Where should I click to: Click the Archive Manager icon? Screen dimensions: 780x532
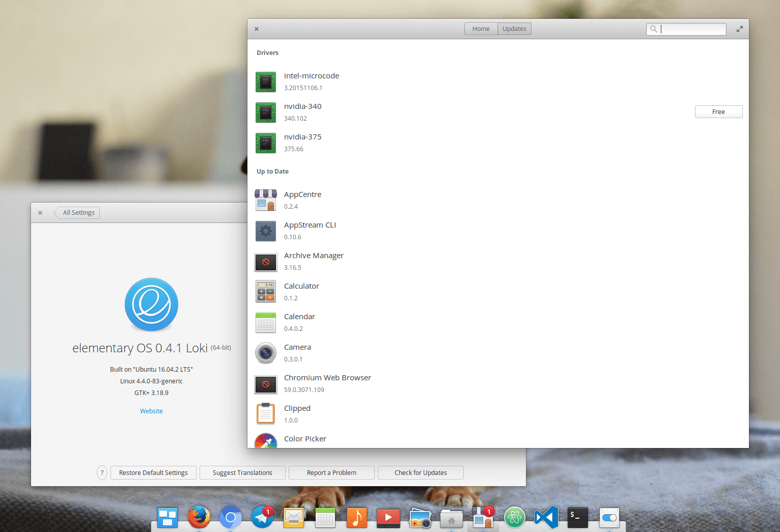[266, 262]
